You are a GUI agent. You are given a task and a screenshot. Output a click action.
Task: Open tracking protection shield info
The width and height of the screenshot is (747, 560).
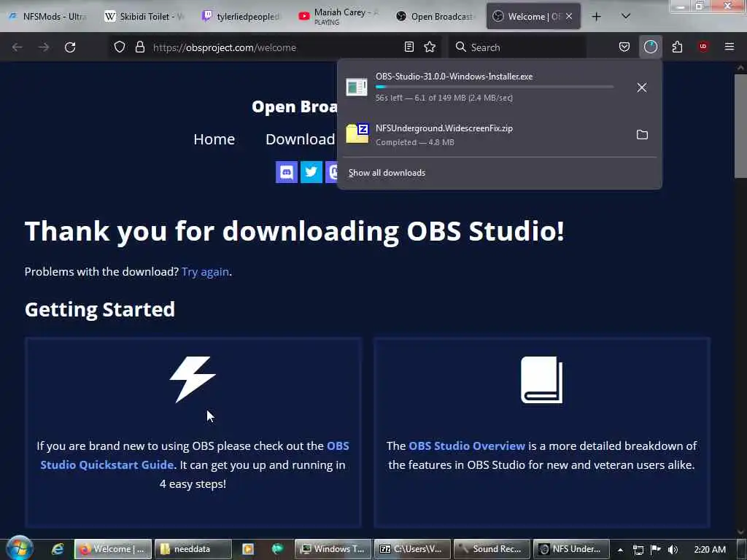tap(120, 47)
